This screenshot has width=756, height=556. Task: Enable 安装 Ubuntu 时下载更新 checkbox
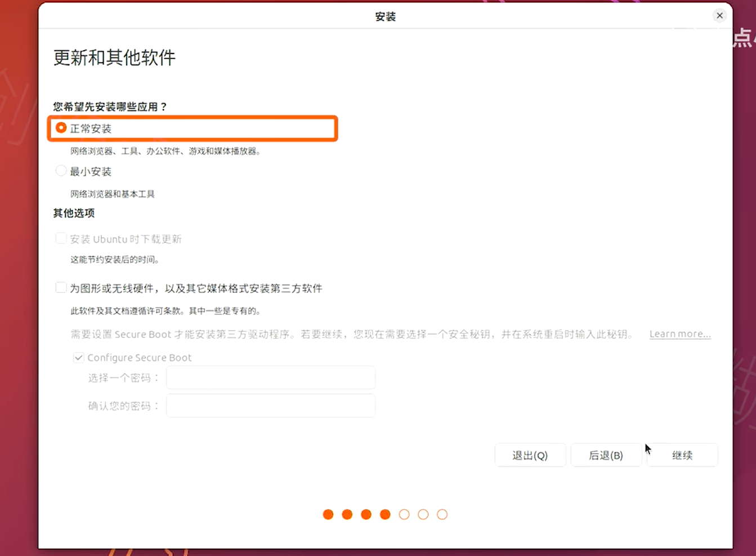point(61,239)
